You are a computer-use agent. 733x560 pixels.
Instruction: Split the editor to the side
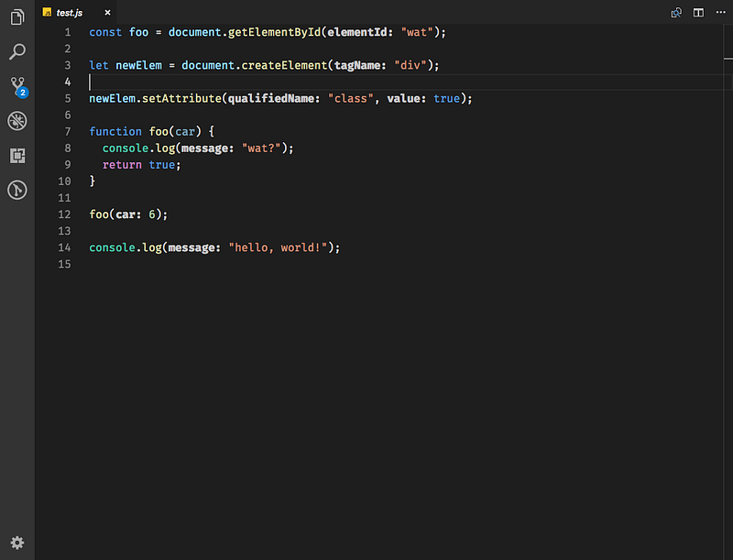click(698, 13)
